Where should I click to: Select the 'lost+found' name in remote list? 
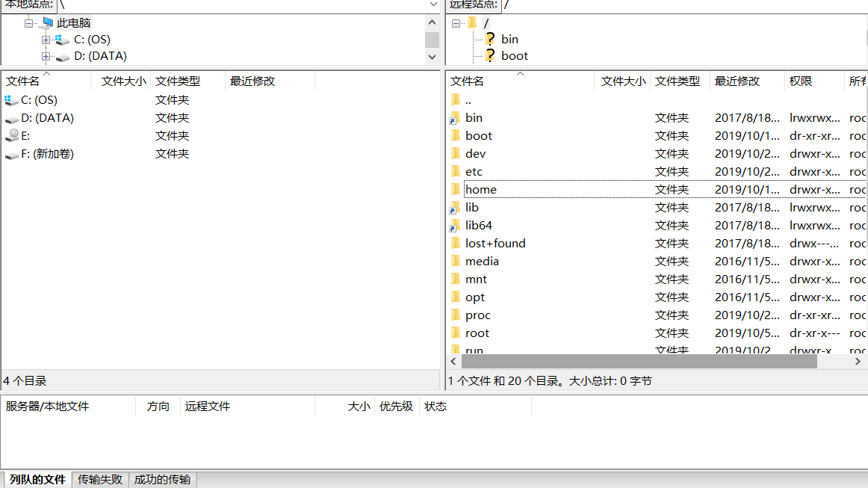(495, 243)
